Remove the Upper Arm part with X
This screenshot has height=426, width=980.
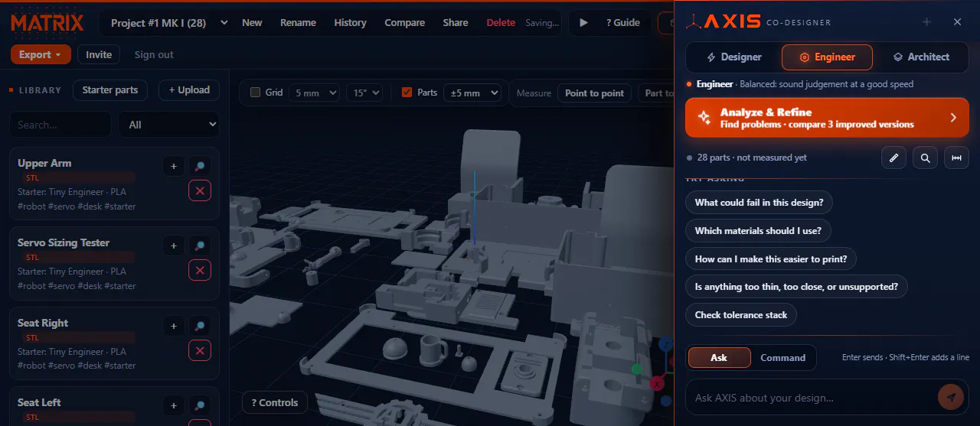(199, 190)
